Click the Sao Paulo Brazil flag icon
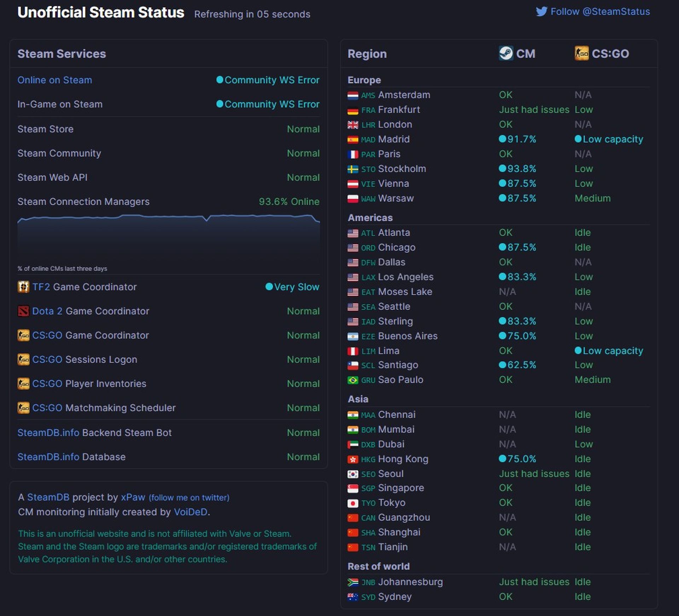 [x=353, y=380]
